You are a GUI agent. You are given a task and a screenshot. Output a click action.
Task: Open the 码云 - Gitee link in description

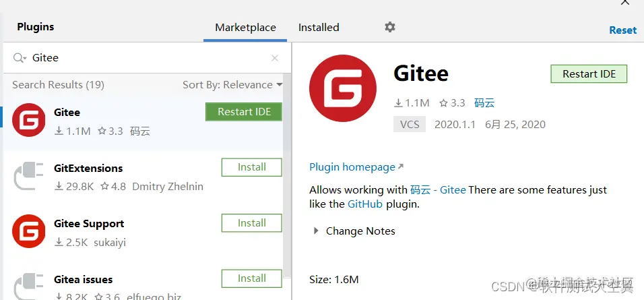[x=438, y=190]
